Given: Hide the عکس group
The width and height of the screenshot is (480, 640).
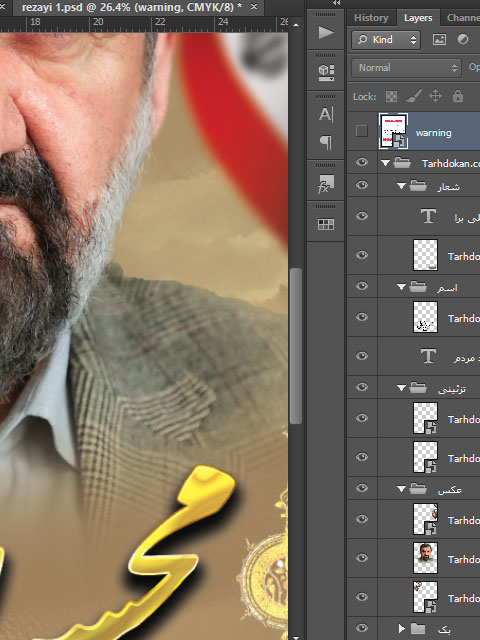Looking at the screenshot, I should (362, 488).
